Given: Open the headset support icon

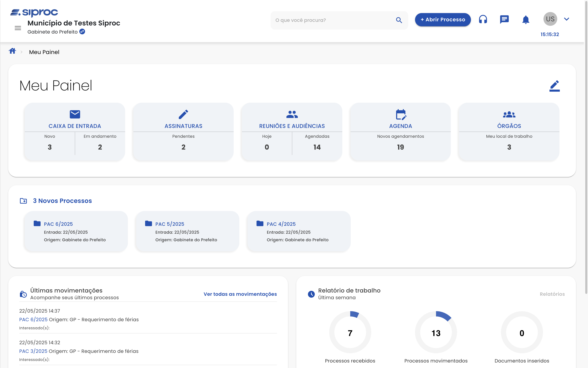Looking at the screenshot, I should [483, 19].
